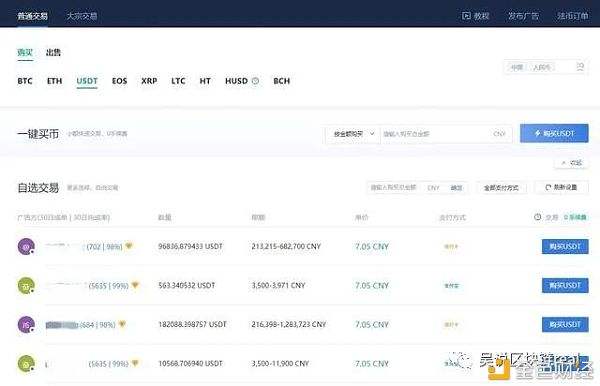Viewport: 600px width, 386px height.
Task: Click the diamond badge in 702 row
Action: (129, 246)
